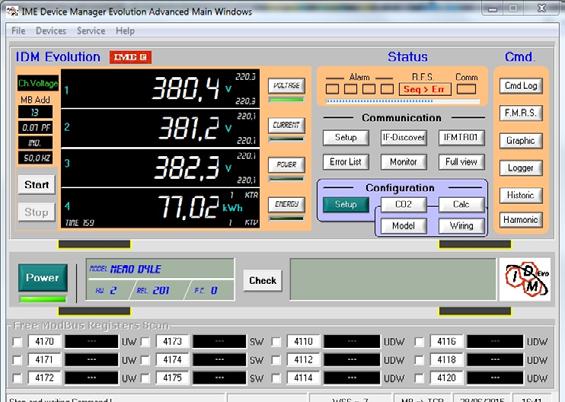Open the Help menu

click(125, 31)
